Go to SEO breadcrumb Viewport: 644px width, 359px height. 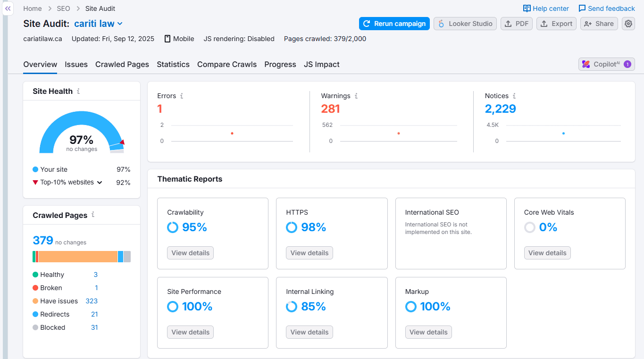pos(63,8)
